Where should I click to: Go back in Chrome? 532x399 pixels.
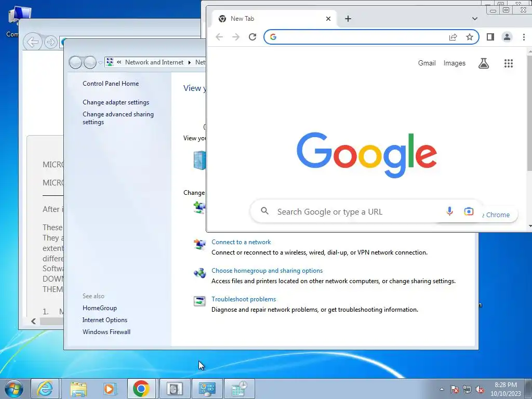[220, 37]
